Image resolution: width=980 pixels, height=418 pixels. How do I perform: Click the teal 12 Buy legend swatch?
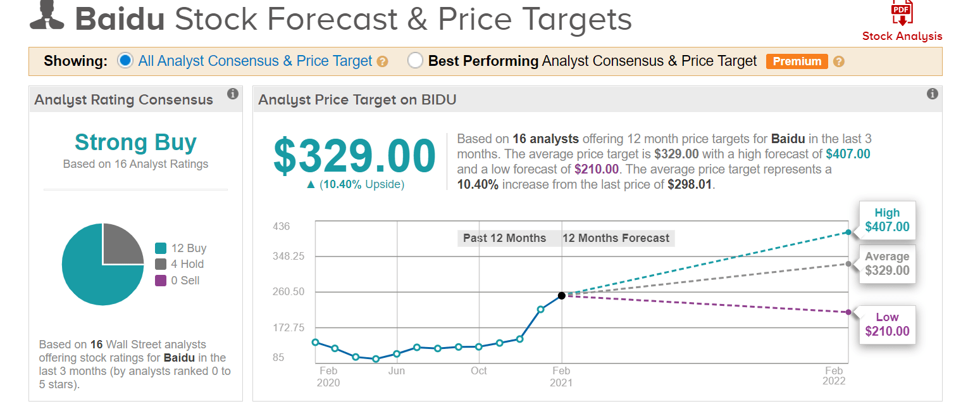coord(161,248)
